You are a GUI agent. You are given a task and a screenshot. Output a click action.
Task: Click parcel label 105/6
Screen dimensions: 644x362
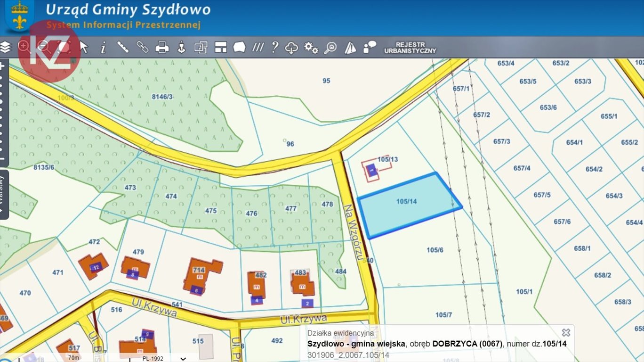point(435,250)
